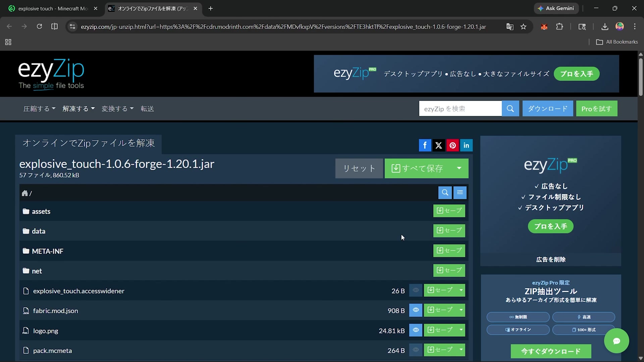Switch to the explosive touch Minecraft tab

tap(50, 8)
